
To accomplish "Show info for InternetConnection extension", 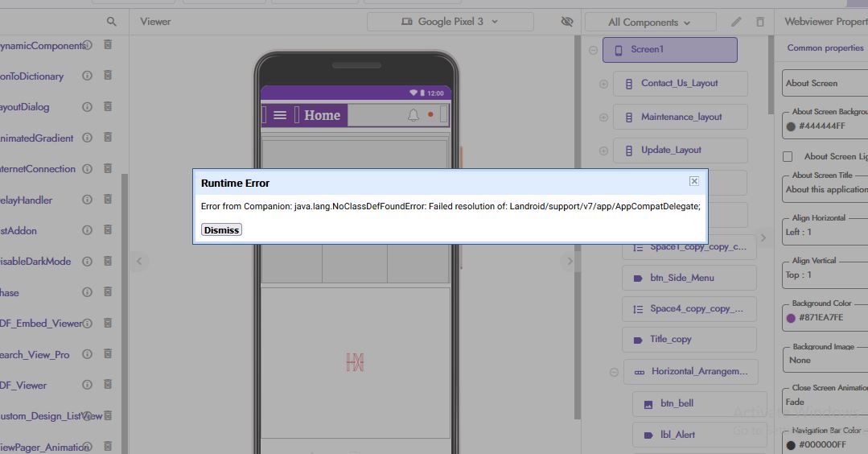I will [87, 169].
